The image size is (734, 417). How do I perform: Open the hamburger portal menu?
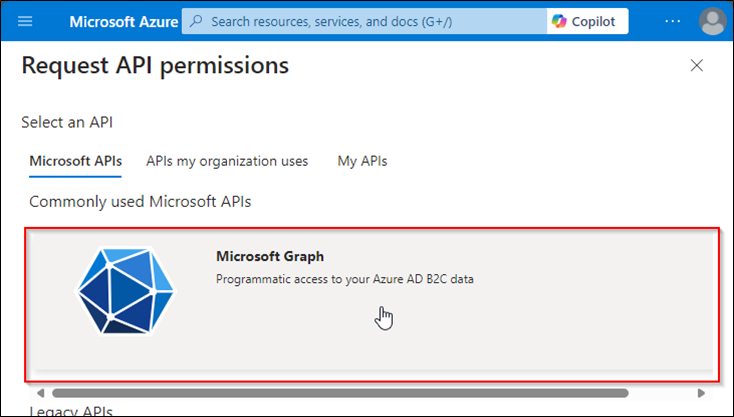tap(25, 21)
